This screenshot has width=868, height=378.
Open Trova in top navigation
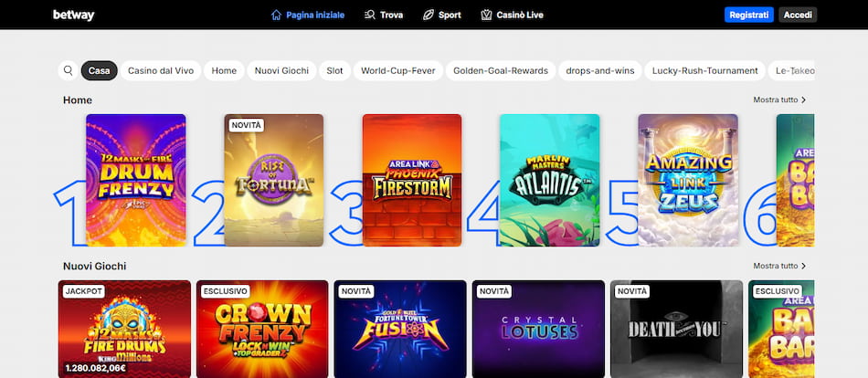pyautogui.click(x=384, y=15)
